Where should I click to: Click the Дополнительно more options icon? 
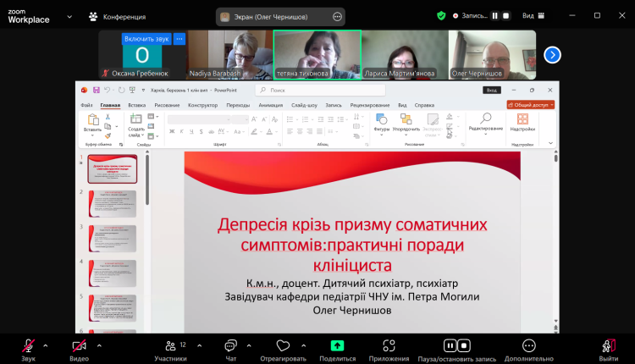528,346
